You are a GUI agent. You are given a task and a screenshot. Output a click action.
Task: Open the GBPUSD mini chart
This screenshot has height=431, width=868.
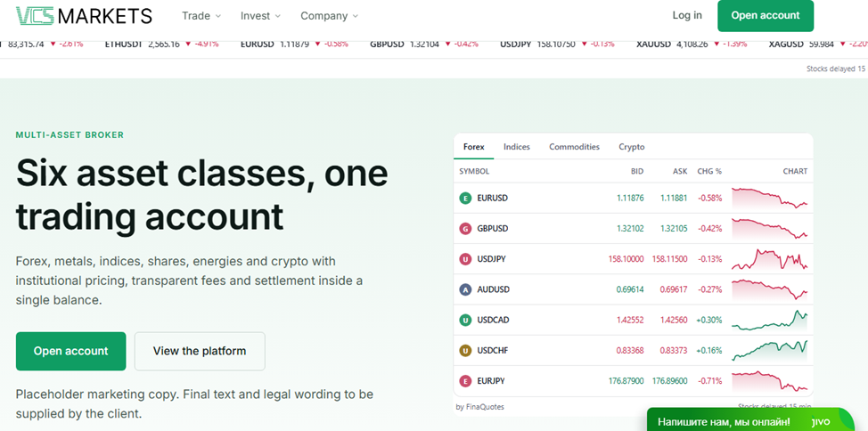[x=769, y=228]
